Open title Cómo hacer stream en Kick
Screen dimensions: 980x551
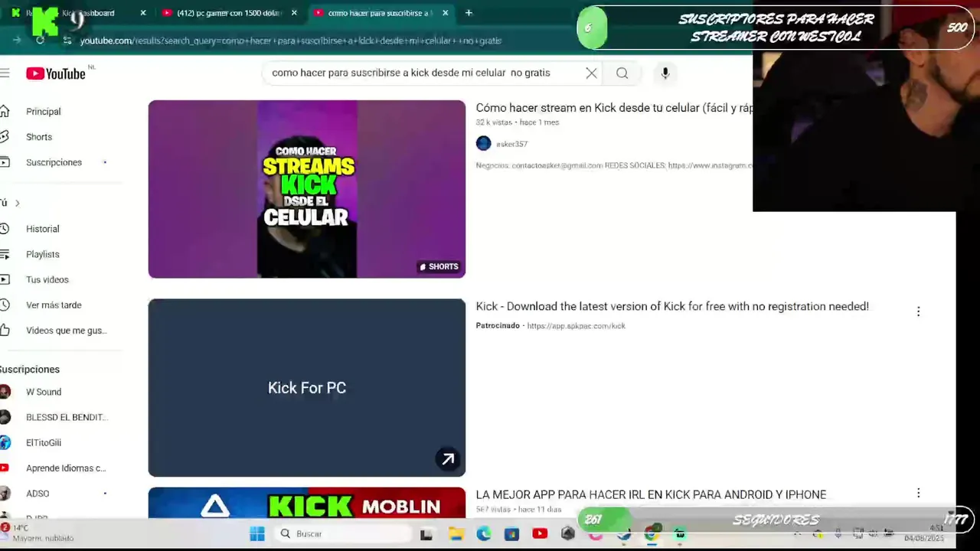coord(614,108)
